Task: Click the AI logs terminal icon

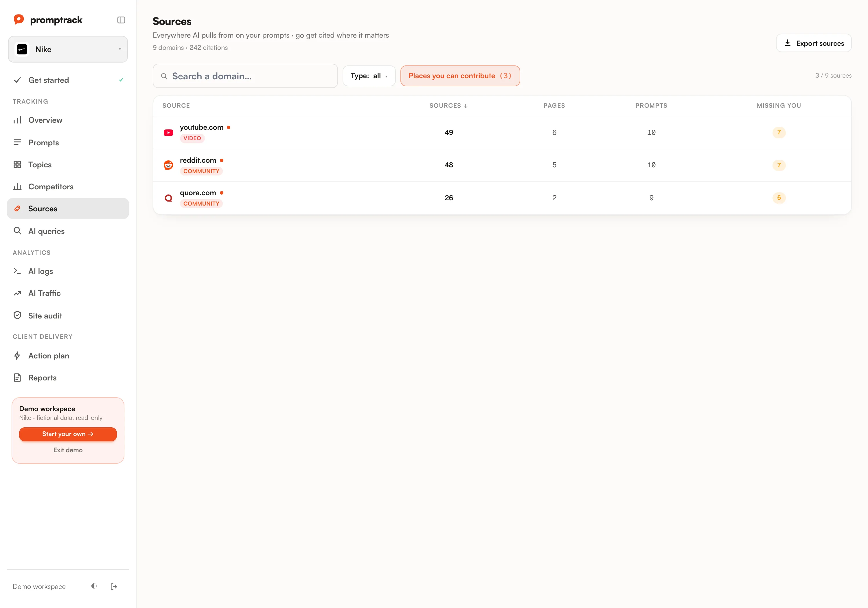Action: 17,271
